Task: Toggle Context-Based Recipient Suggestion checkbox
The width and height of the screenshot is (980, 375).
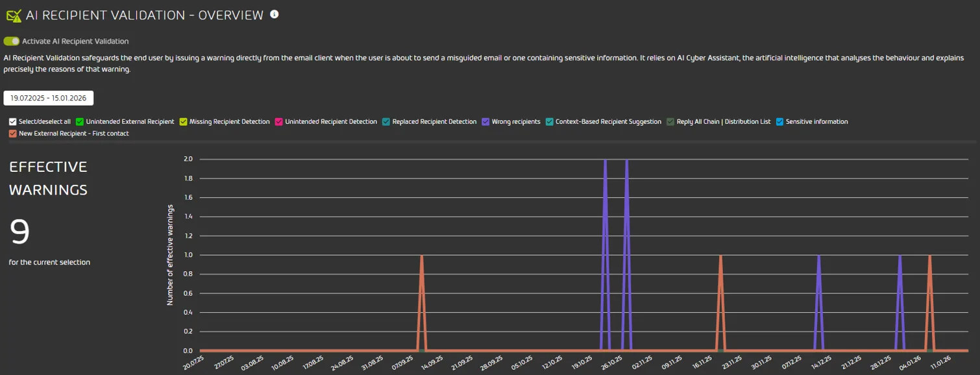Action: coord(550,122)
